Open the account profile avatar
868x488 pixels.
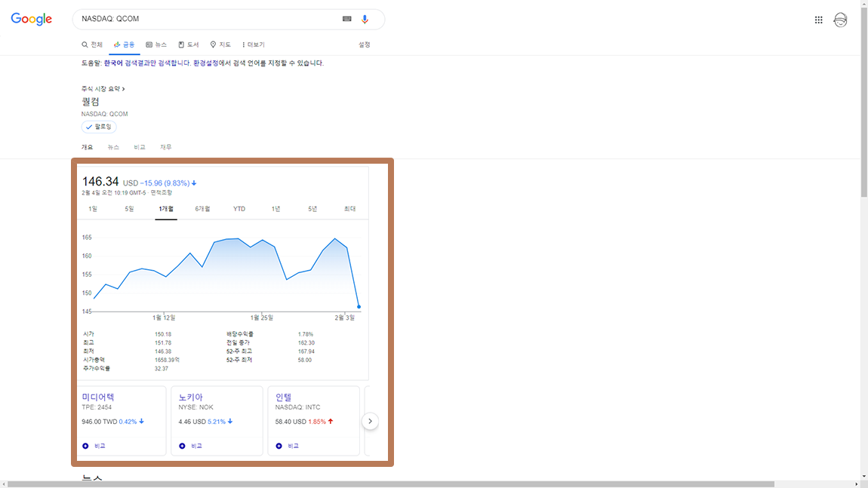pyautogui.click(x=840, y=20)
